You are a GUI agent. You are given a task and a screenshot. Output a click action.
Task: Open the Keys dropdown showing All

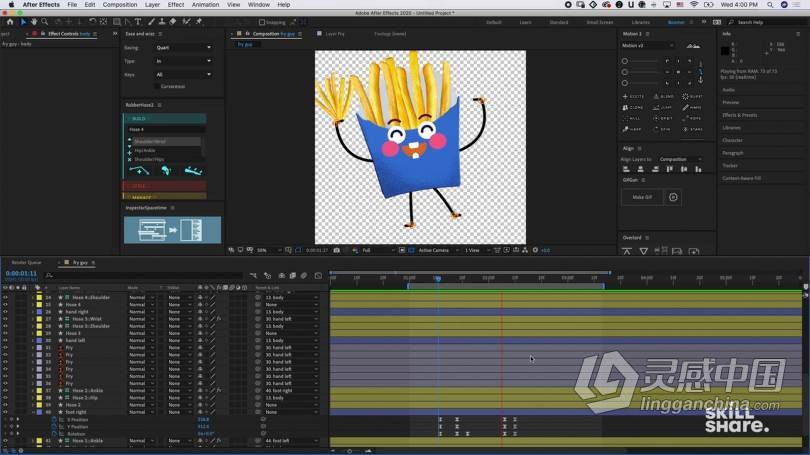[x=183, y=74]
